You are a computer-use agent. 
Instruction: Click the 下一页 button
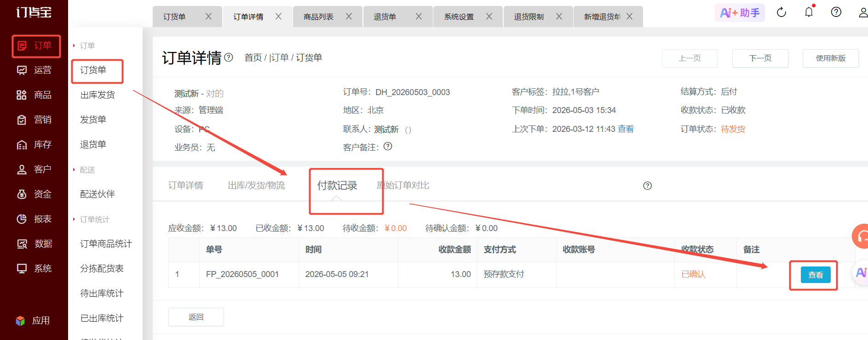tap(760, 58)
